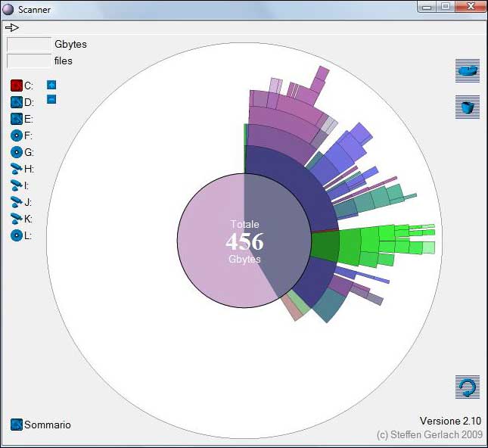Image resolution: width=488 pixels, height=448 pixels.
Task: Open the recycle bin icon
Action: pos(468,107)
